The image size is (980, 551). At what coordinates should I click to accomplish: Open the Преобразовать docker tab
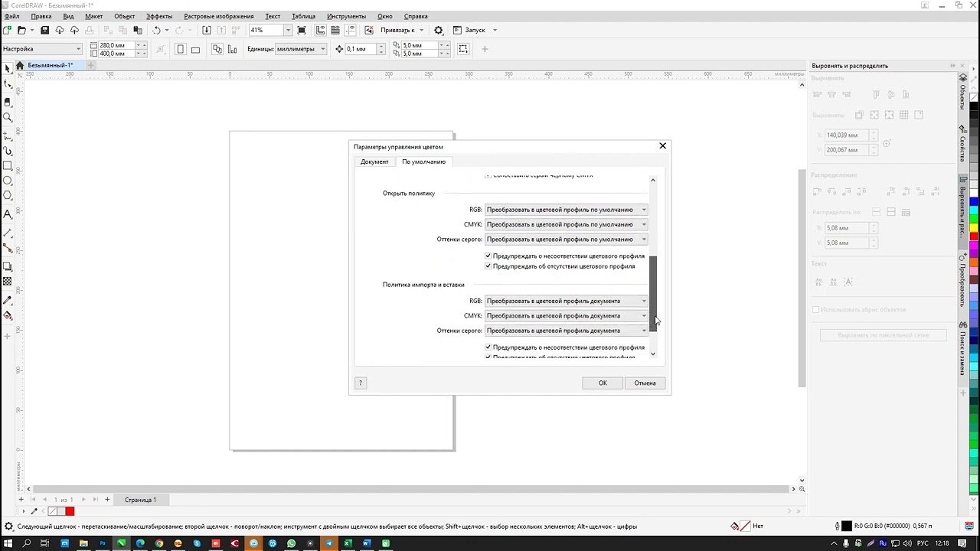click(x=962, y=282)
